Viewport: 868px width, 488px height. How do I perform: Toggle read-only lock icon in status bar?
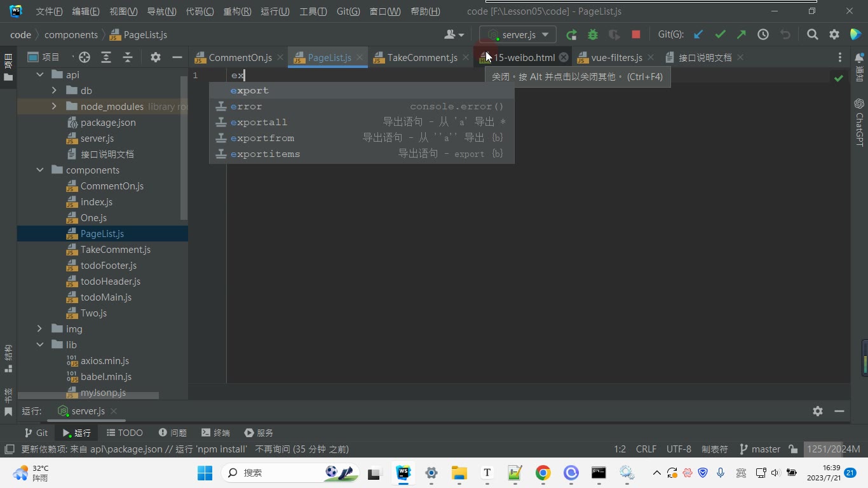(x=793, y=449)
